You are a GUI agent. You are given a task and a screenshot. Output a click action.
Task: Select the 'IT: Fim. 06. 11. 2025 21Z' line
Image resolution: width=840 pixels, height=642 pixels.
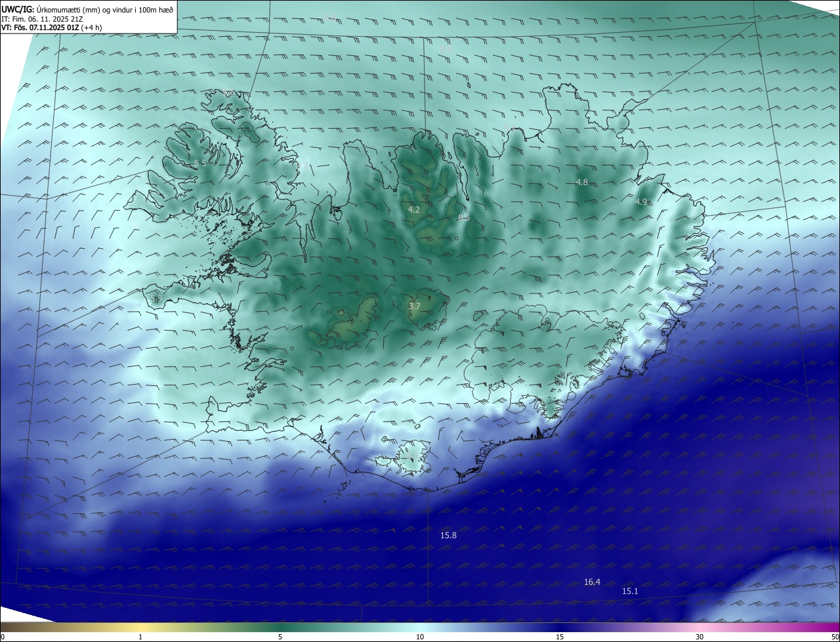pyautogui.click(x=42, y=19)
